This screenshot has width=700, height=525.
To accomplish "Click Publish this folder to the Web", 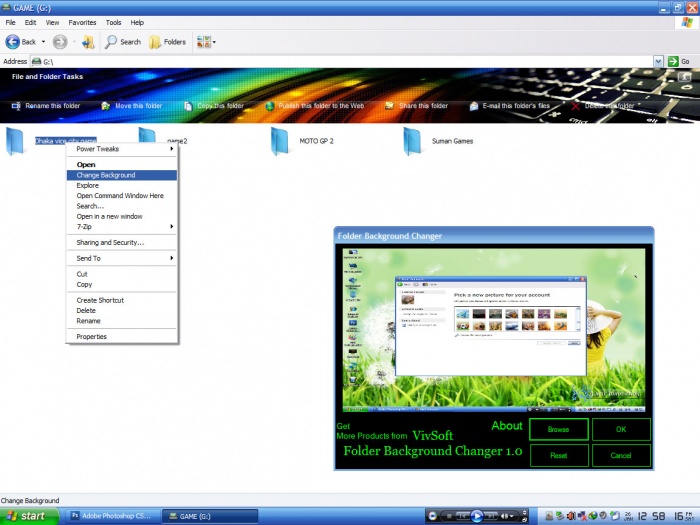I will click(315, 106).
